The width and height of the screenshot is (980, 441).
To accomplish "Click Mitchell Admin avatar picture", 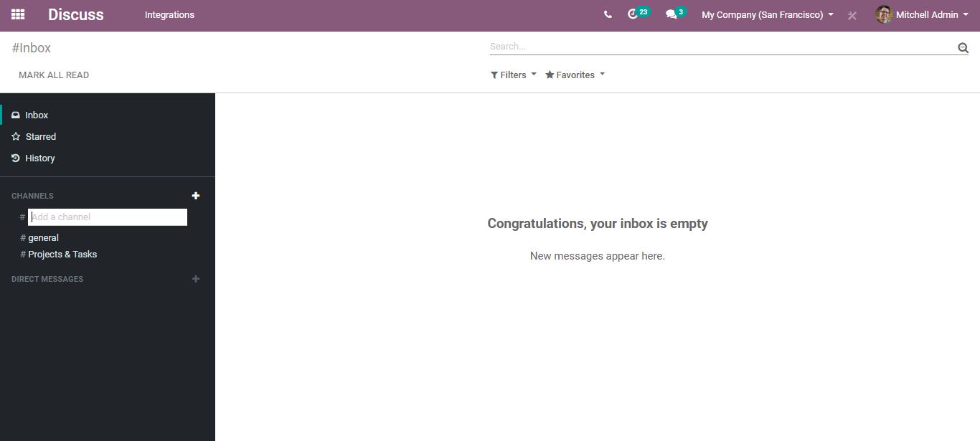I will click(x=884, y=14).
